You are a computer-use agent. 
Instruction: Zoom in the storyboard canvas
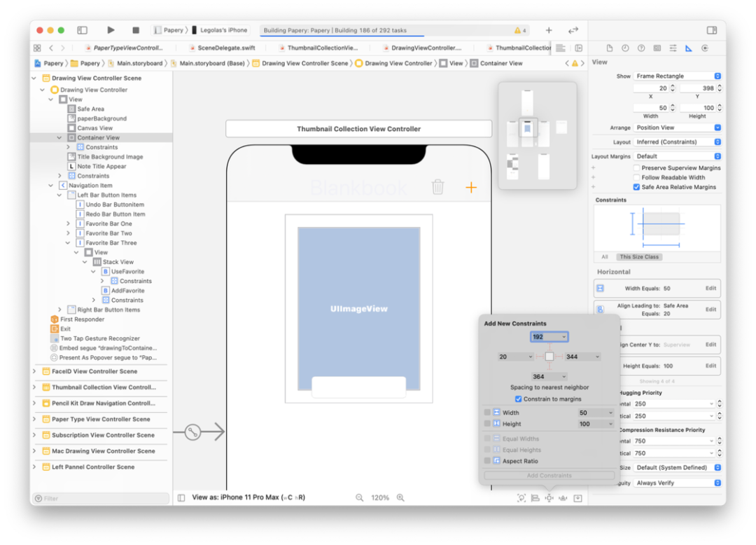(400, 497)
